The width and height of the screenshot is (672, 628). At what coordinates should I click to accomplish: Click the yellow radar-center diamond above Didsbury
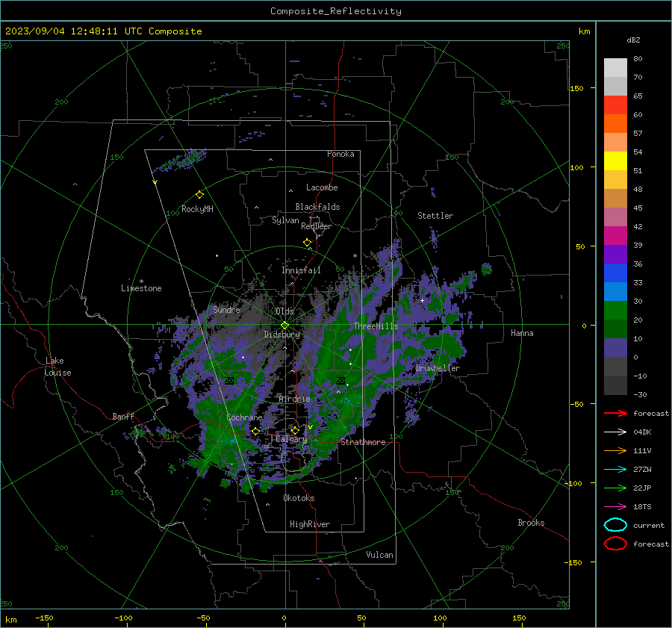pos(284,325)
